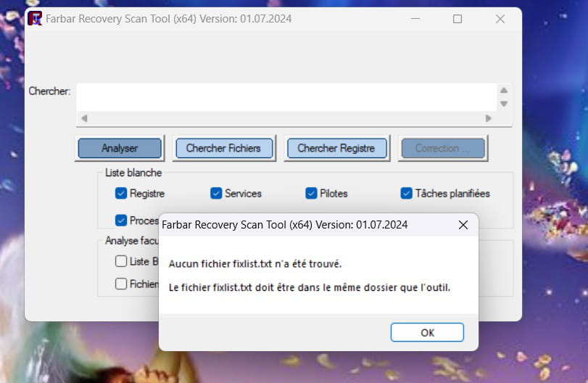Minimize the Farbar Recovery Scan Tool window
588x383 pixels.
tap(415, 18)
